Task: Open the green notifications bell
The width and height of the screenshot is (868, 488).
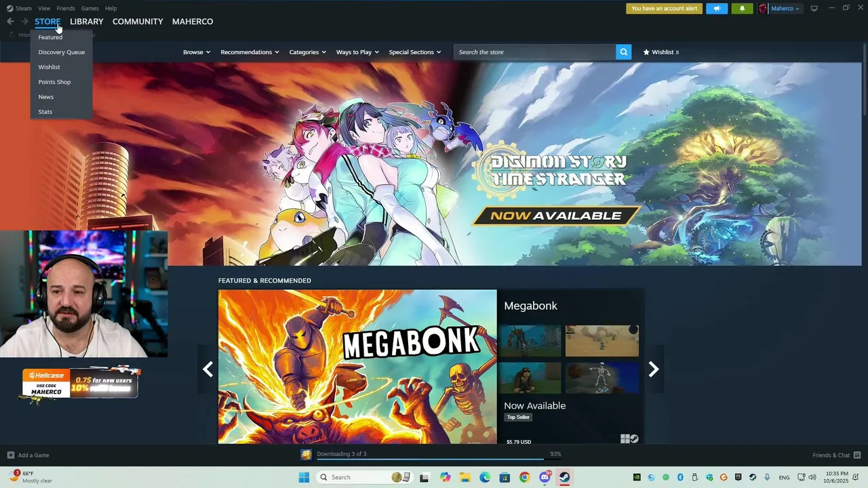Action: coord(742,9)
